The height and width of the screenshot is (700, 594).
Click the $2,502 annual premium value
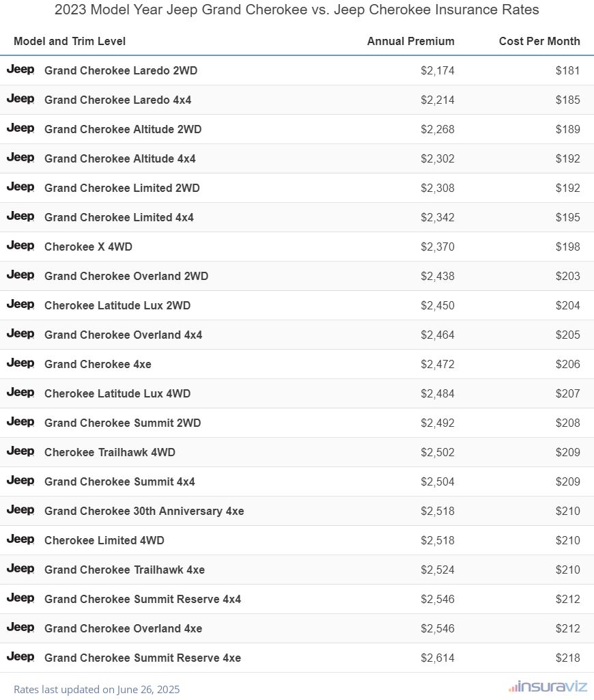(438, 453)
